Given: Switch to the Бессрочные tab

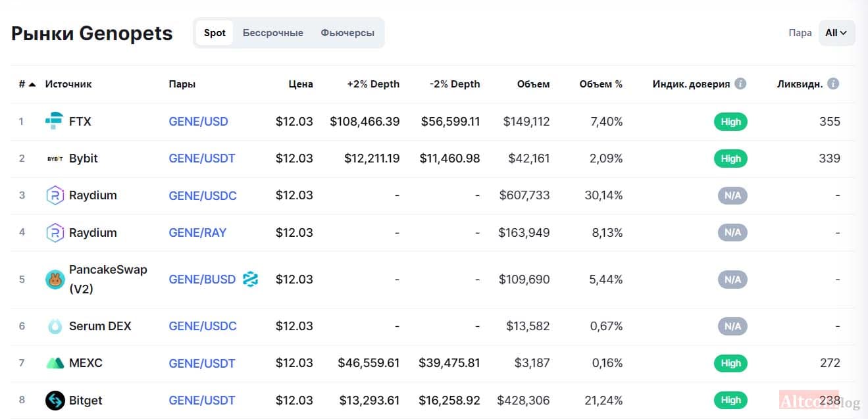Looking at the screenshot, I should (273, 33).
